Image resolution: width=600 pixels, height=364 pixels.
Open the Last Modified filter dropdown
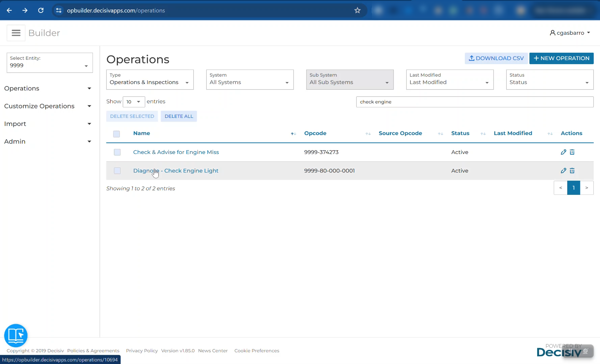(x=450, y=80)
